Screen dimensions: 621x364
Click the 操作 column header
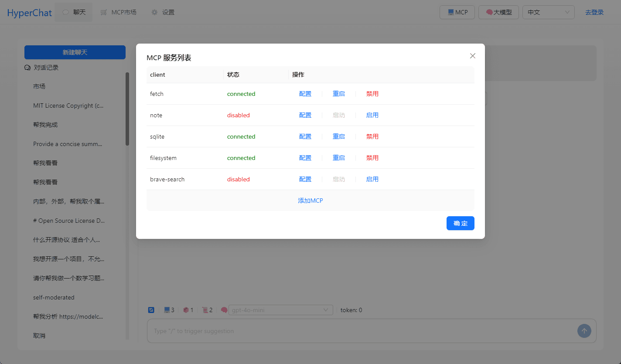[x=382, y=75]
